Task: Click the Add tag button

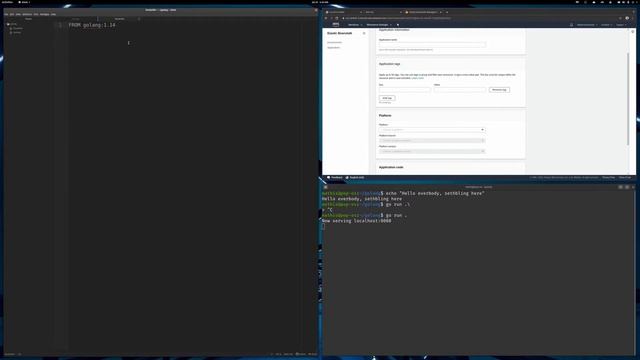Action: tap(387, 98)
